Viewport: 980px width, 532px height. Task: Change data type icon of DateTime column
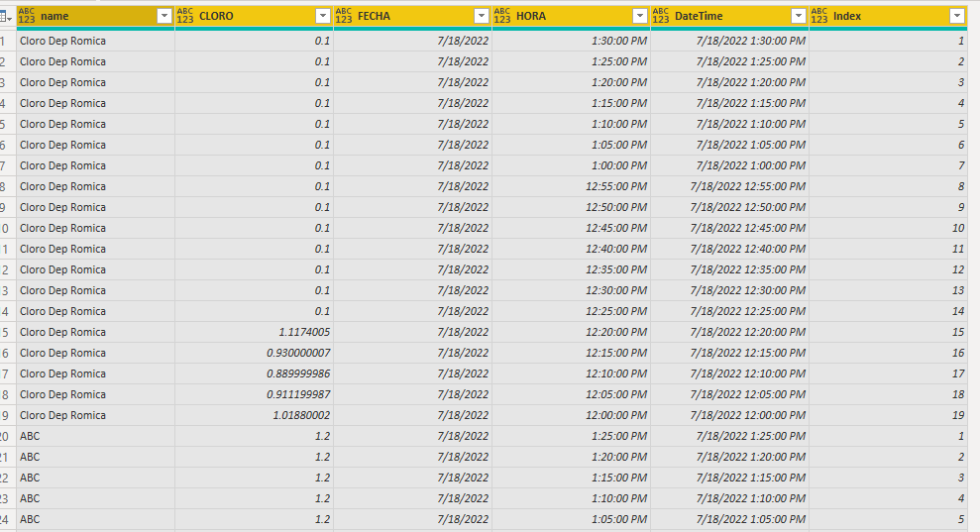(x=661, y=16)
